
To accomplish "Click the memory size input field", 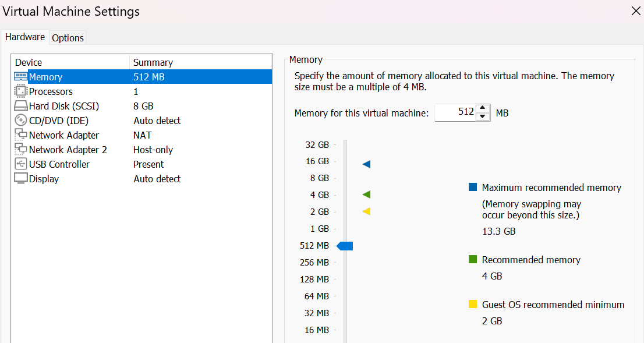I will [456, 112].
